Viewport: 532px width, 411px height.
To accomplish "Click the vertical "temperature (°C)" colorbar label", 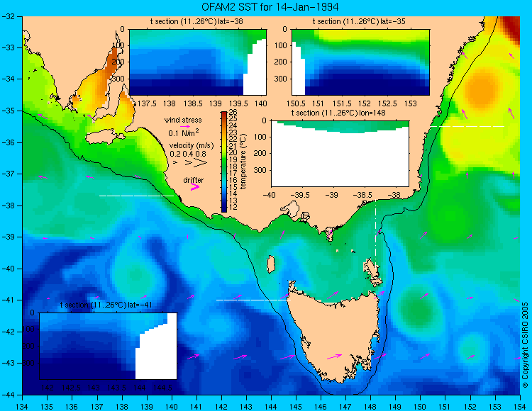I will click(x=243, y=162).
